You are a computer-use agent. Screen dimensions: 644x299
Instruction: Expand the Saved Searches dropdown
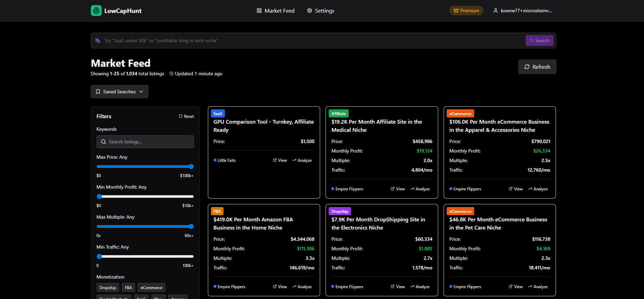119,92
